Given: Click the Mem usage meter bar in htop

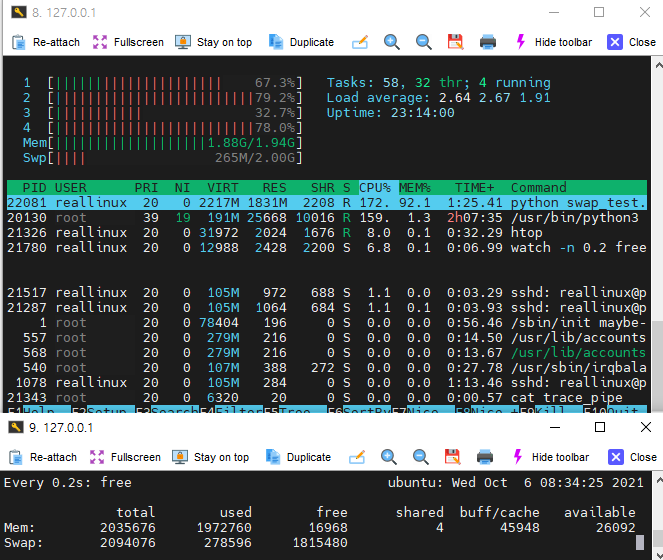Looking at the screenshot, I should 163,143.
